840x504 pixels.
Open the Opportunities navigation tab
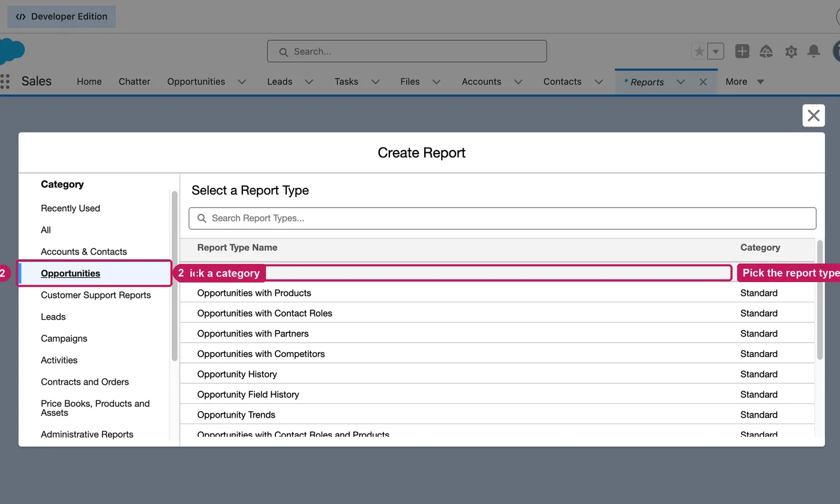(196, 82)
